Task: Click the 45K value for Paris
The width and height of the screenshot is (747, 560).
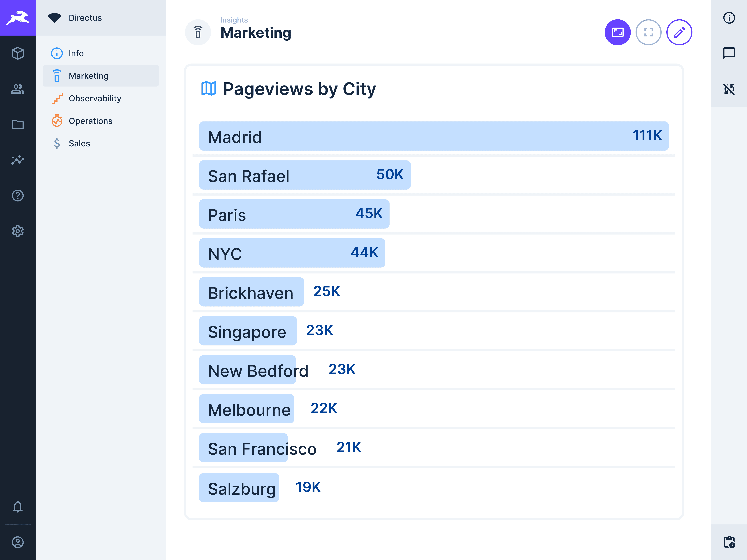Action: point(369,213)
